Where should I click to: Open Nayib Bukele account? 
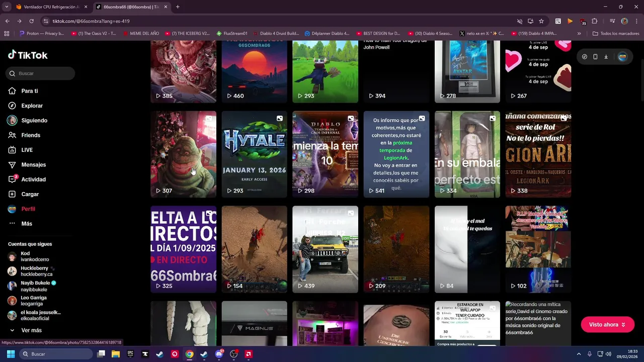coord(32,286)
